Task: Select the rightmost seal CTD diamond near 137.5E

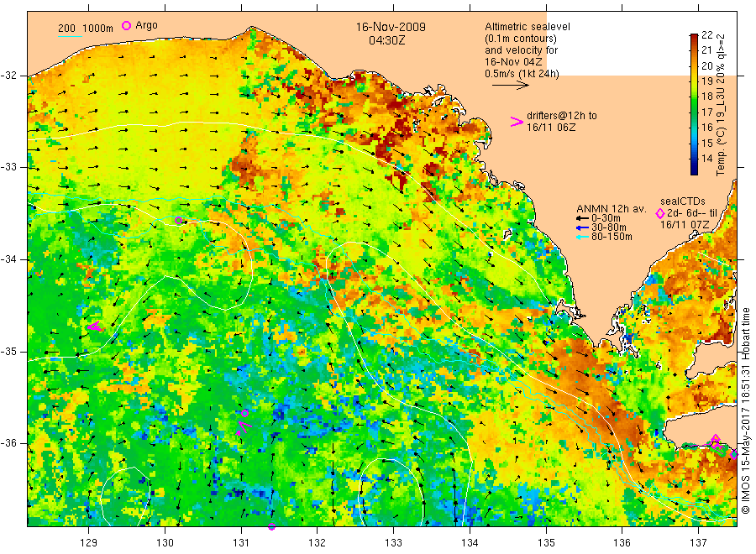Action: coord(734,454)
